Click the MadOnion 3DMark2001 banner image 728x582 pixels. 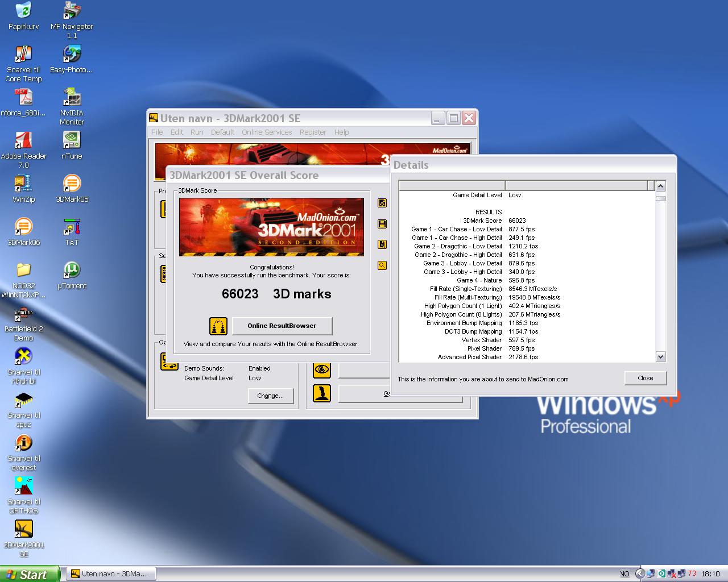[271, 227]
